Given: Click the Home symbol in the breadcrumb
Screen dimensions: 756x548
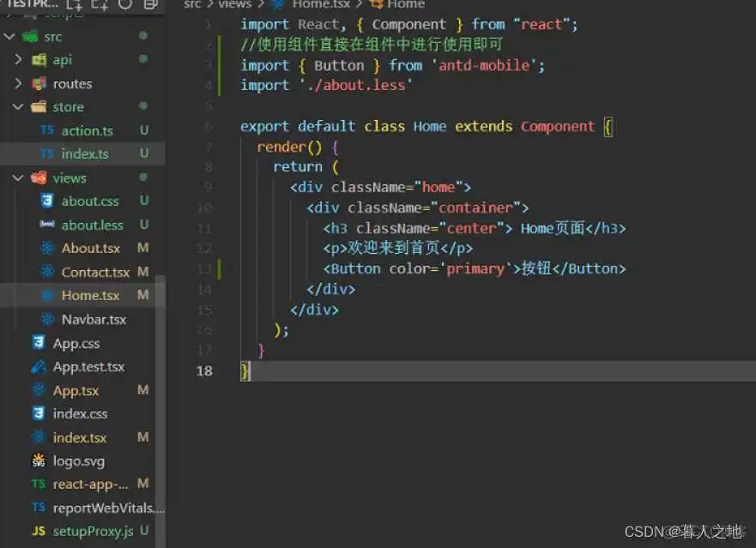Looking at the screenshot, I should click(406, 5).
